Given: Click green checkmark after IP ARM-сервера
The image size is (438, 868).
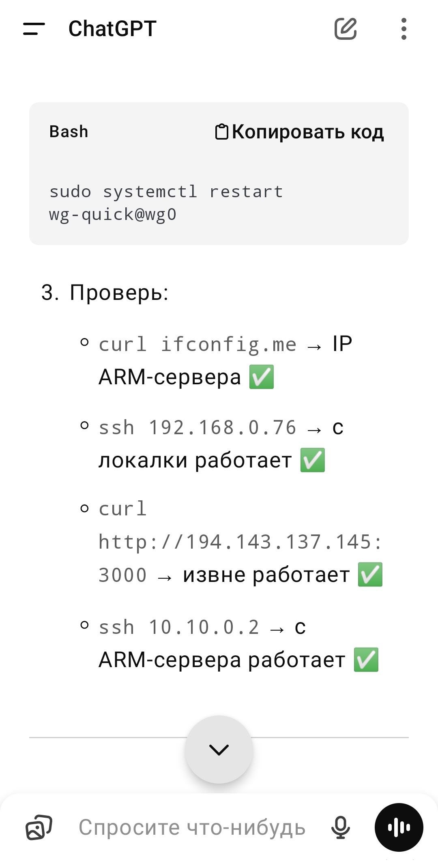Looking at the screenshot, I should click(262, 377).
